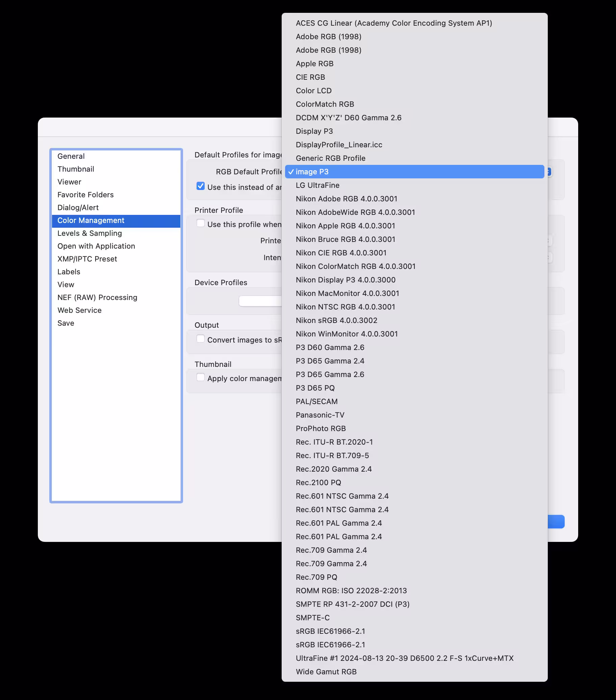This screenshot has width=616, height=700.
Task: Pick P3 D65 Gamma 2.6
Action: 414,375
